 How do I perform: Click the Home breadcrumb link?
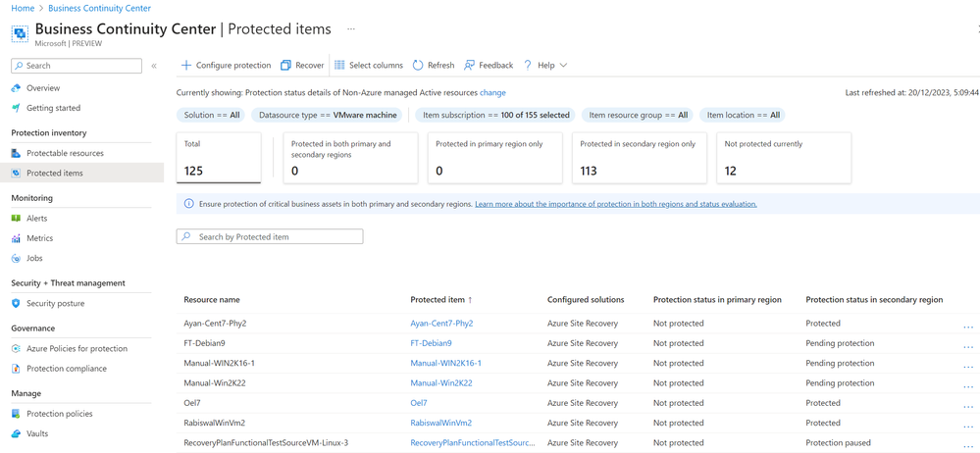(x=23, y=8)
